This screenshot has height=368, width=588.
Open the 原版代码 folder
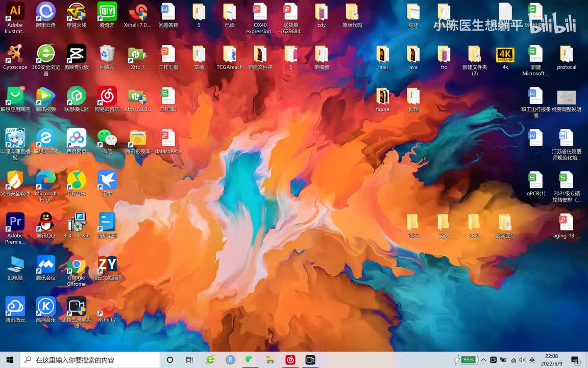pyautogui.click(x=352, y=15)
